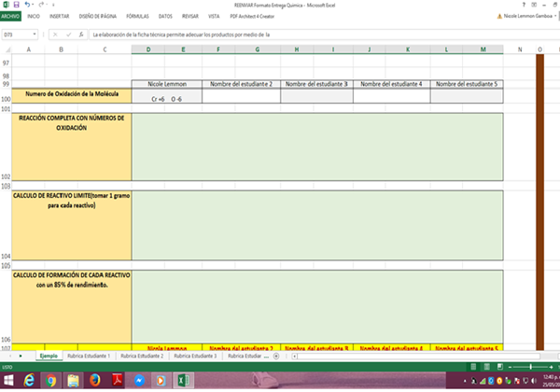Click the horizontal scrollbar left arrow
Viewport: 560px width, 392px height.
coord(295,356)
